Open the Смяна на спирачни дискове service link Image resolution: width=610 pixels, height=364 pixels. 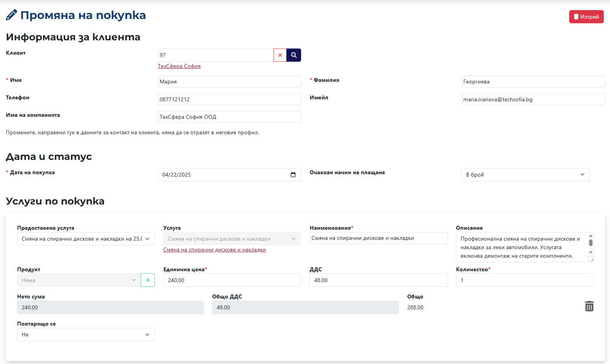215,250
